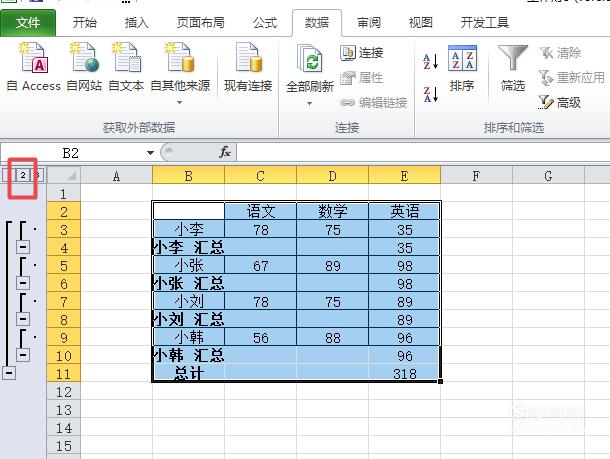The width and height of the screenshot is (610, 459).
Task: Click the 全部刷新 refresh all icon
Action: (x=310, y=58)
